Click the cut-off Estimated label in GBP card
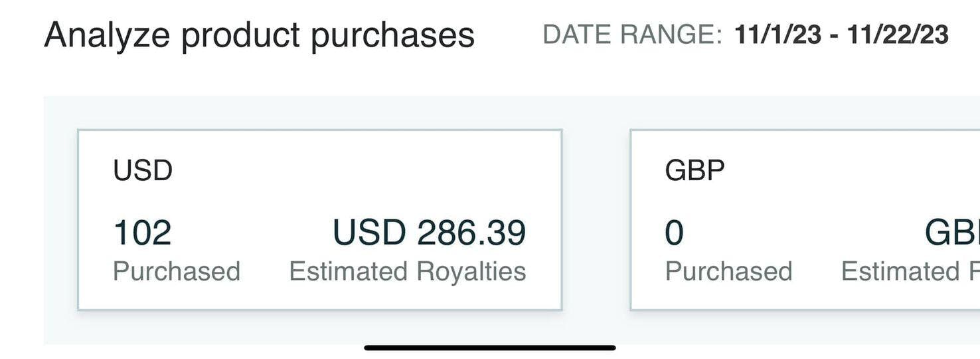This screenshot has height=359, width=980. (910, 271)
